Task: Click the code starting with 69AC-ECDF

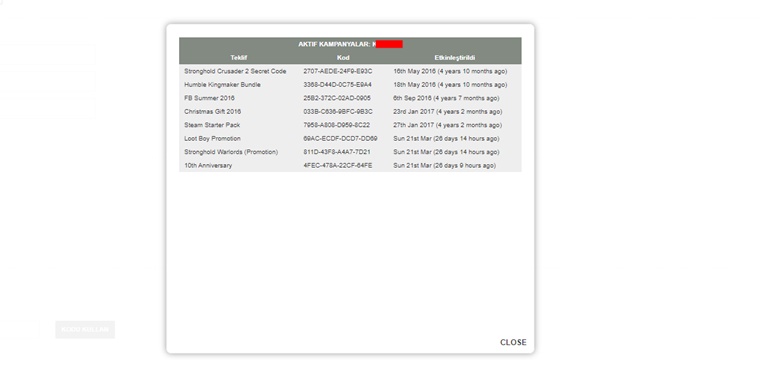Action: 340,139
